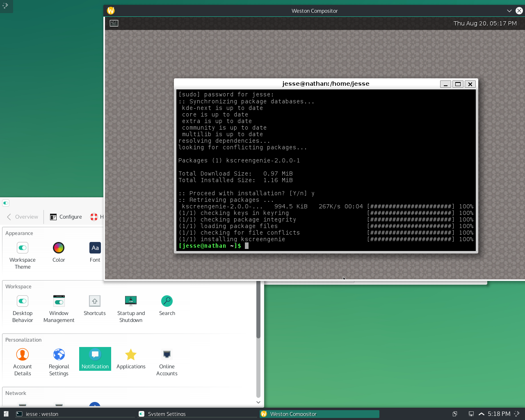Click the terminal line 'Packages (1) kscreengenie-2.0.0-1'

[239, 160]
